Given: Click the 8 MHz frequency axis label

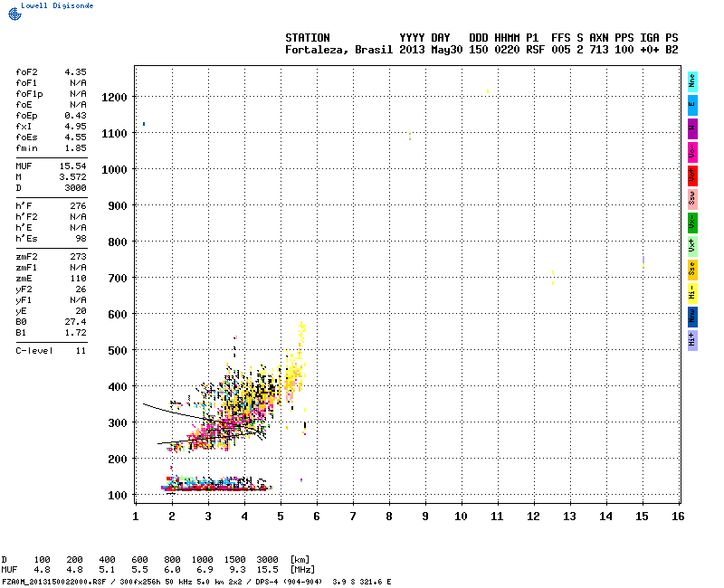Looking at the screenshot, I should point(389,517).
